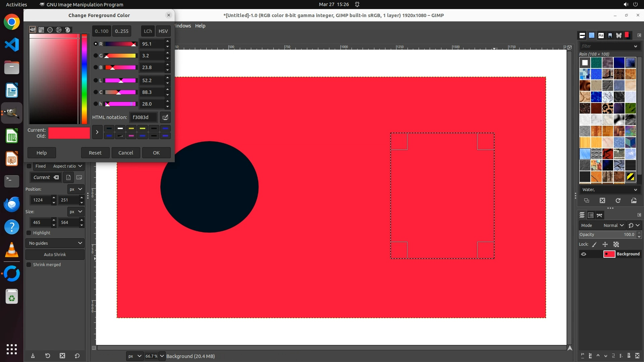Select the G channel radio button
Screen dimensions: 644x362
pos(96,56)
